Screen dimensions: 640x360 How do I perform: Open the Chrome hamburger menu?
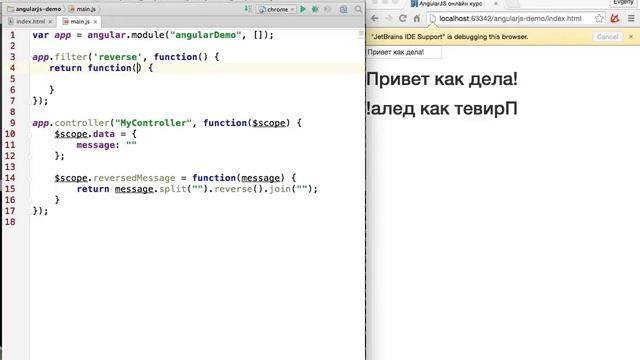click(x=631, y=18)
